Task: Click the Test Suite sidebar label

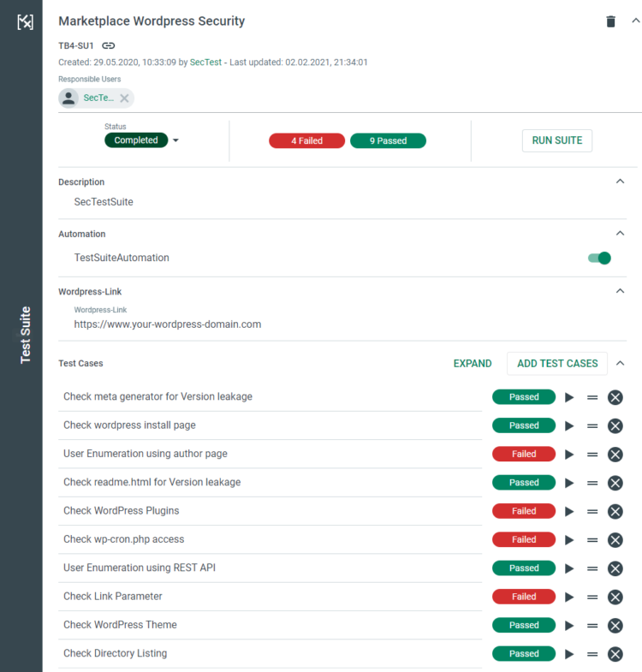Action: (x=26, y=335)
